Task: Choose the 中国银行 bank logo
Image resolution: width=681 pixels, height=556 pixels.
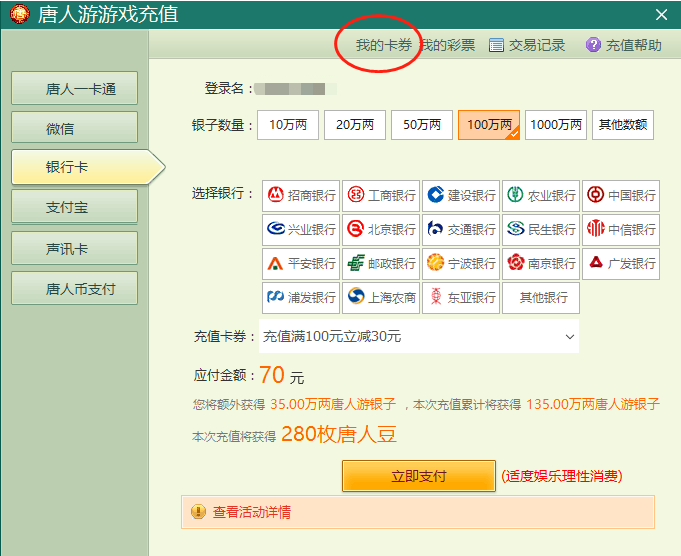Action: (621, 196)
